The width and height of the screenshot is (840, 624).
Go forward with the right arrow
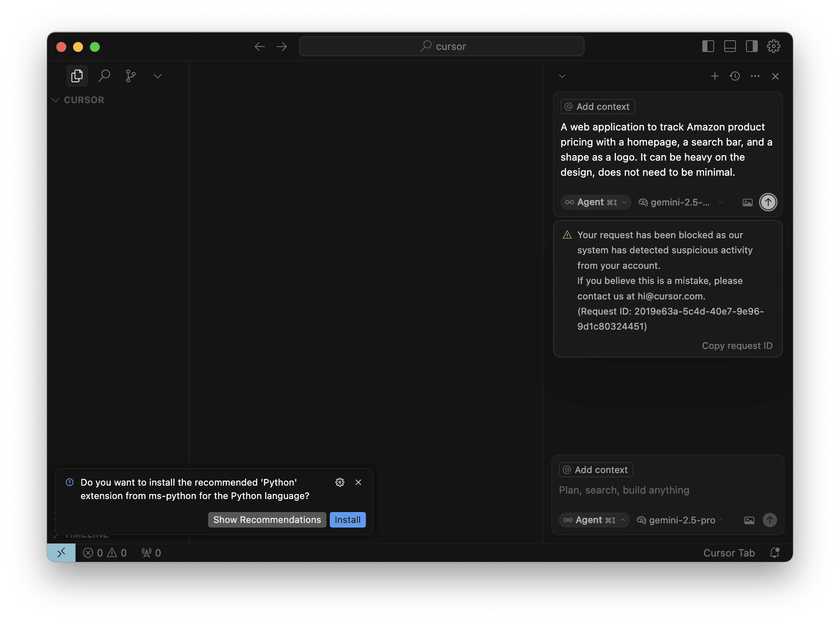(282, 47)
